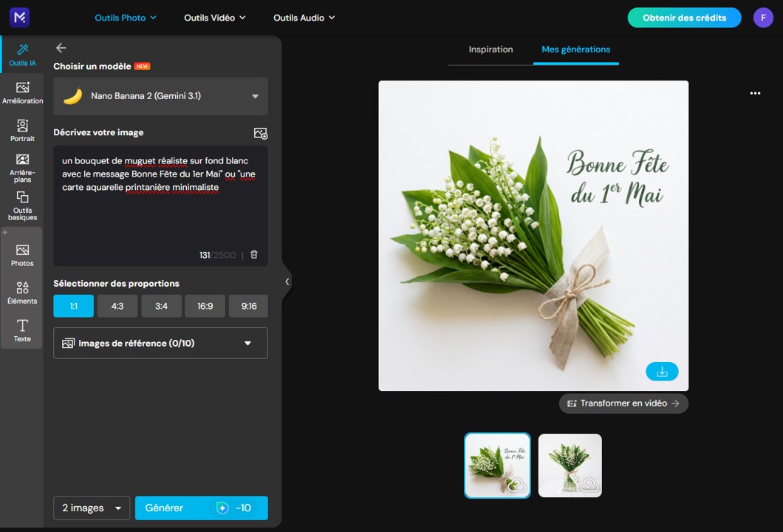Click Obtenir des crédits button
The width and height of the screenshot is (783, 532).
684,18
